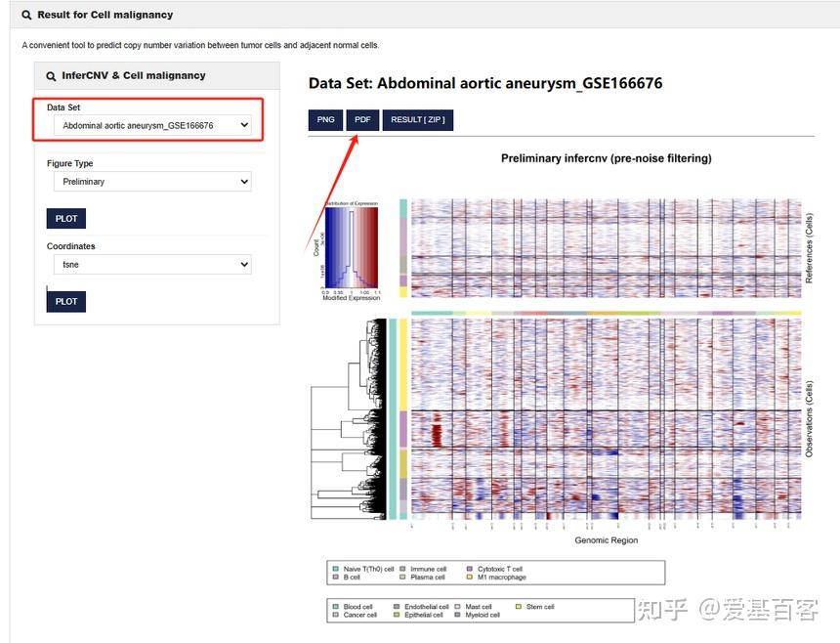Click the PLOT button under Coordinates
This screenshot has width=840, height=643.
[65, 301]
